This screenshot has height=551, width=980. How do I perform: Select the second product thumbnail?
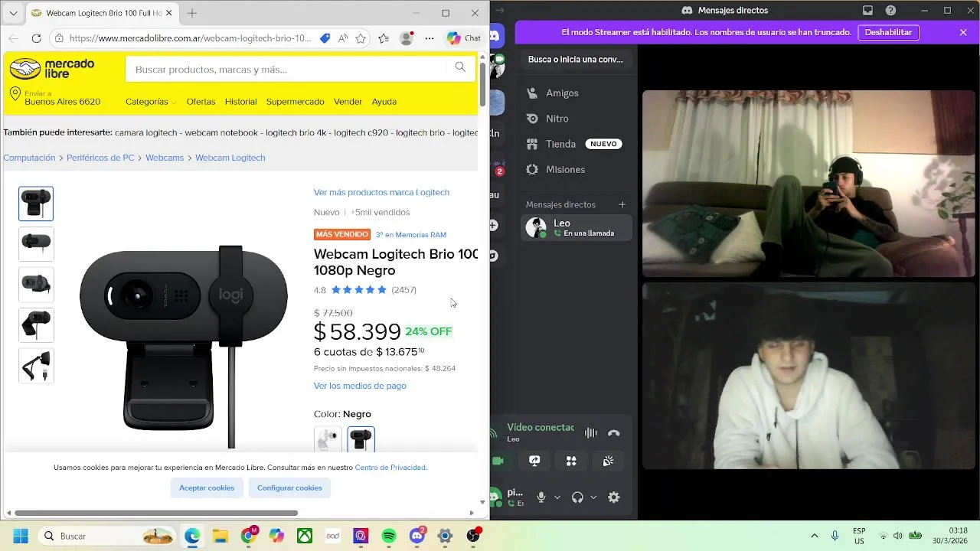36,244
